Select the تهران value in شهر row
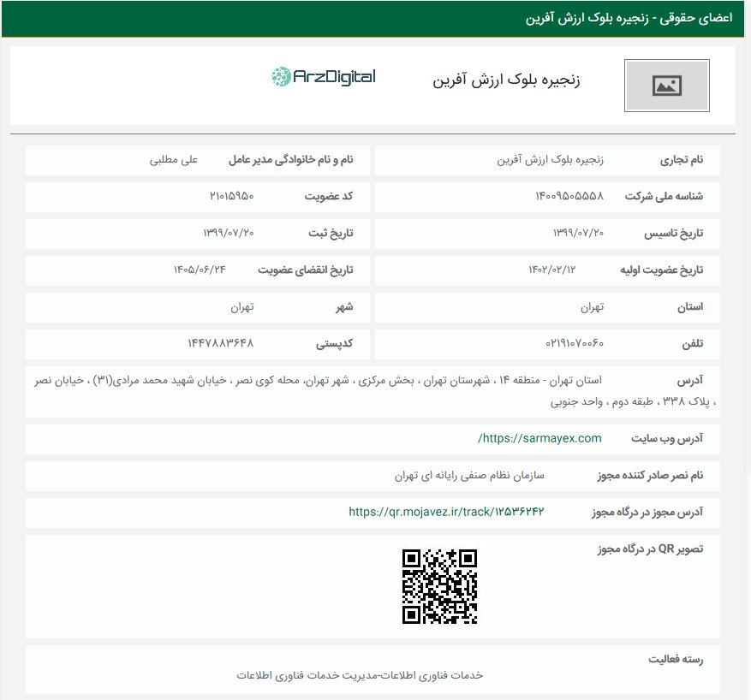 click(x=241, y=306)
